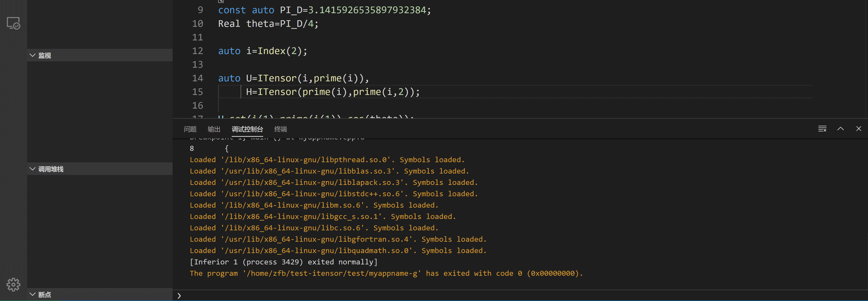Click the libblas.so.3 loaded message
Screen dimensions: 868x301
tap(329, 171)
